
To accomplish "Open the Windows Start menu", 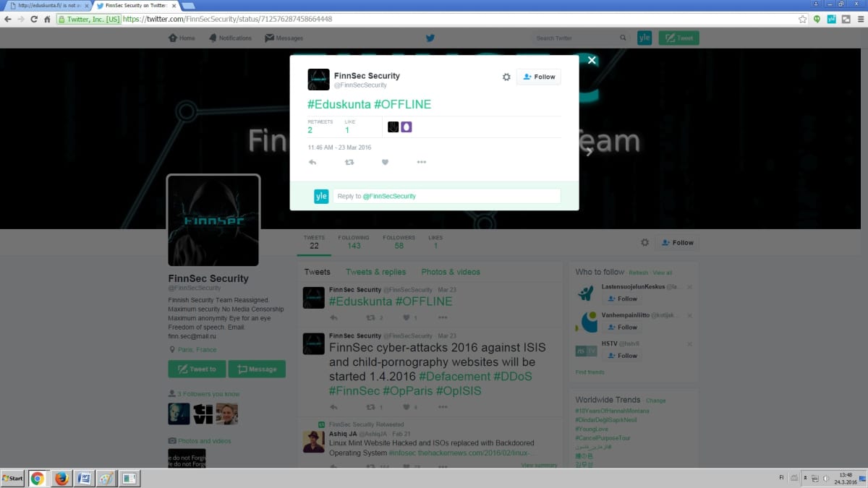I will point(12,479).
